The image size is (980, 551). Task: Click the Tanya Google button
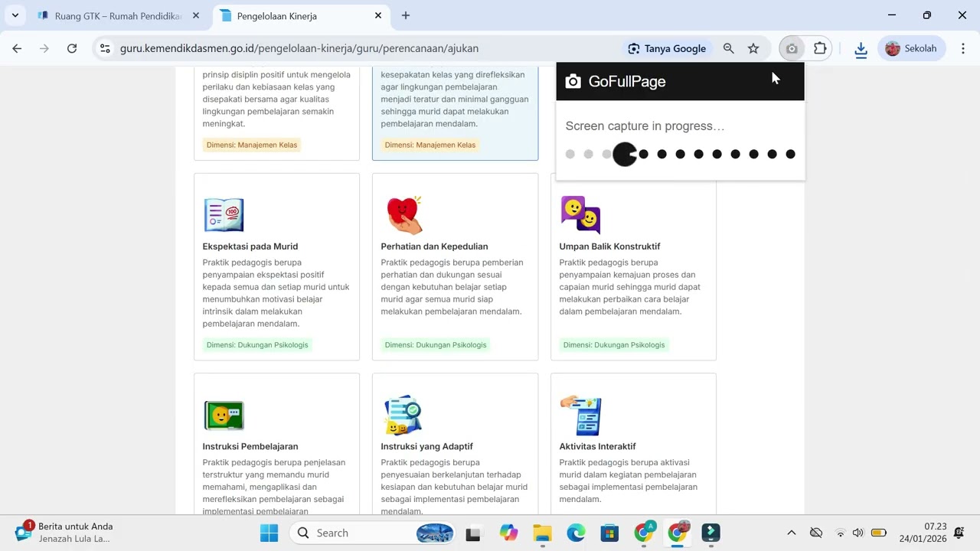pyautogui.click(x=667, y=48)
